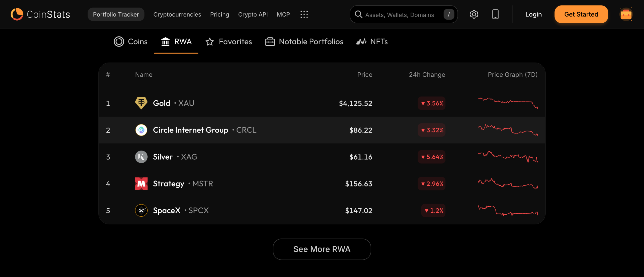Click SpaceX's 1.2% change badge
644x277 pixels.
[x=433, y=210]
